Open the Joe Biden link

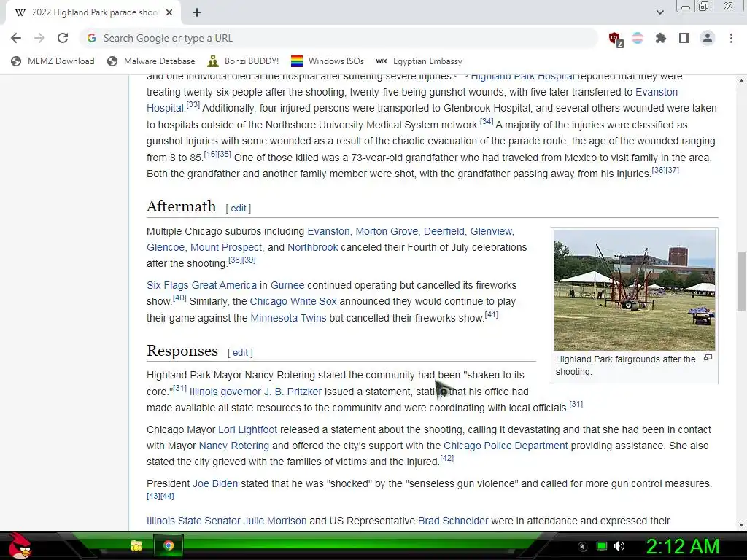point(215,484)
